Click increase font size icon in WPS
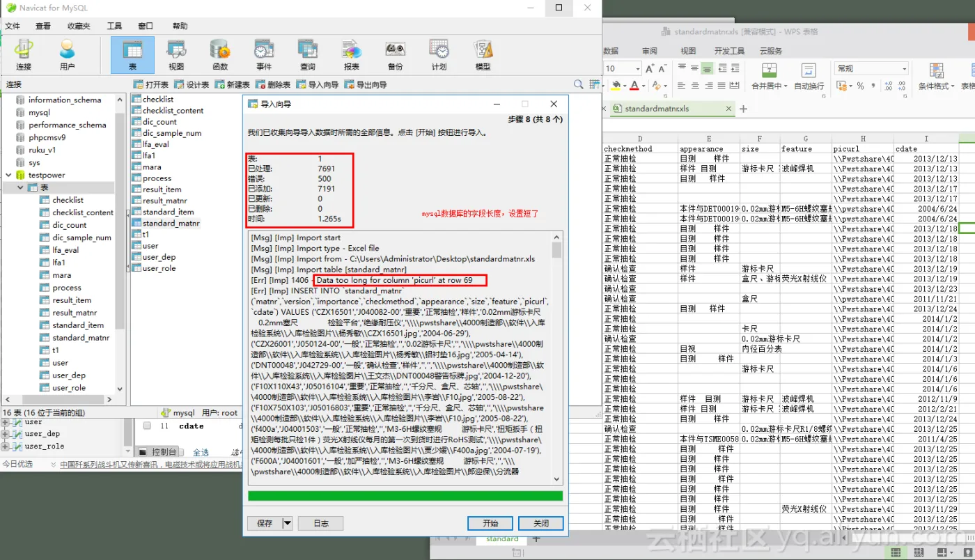This screenshot has height=560, width=975. [650, 68]
